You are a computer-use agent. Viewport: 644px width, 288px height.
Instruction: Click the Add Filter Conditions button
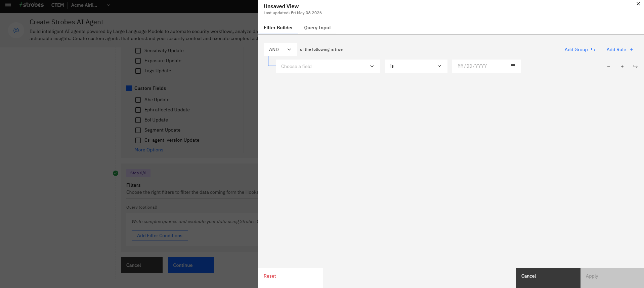(160, 236)
